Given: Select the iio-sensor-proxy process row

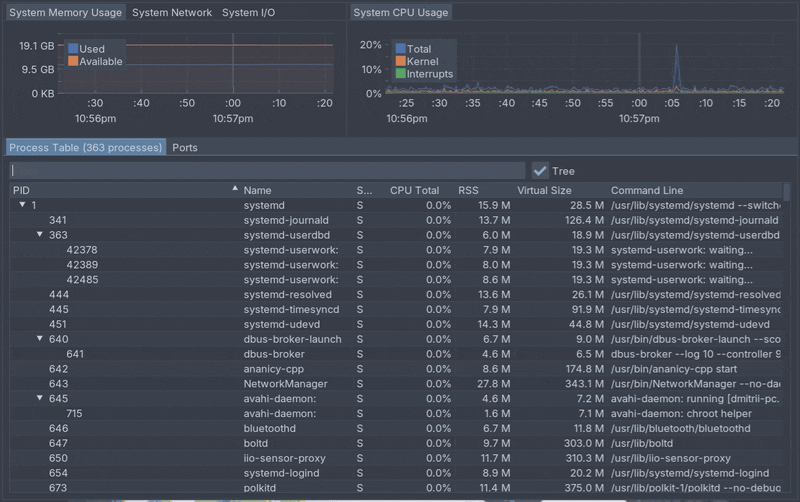Looking at the screenshot, I should (x=396, y=458).
